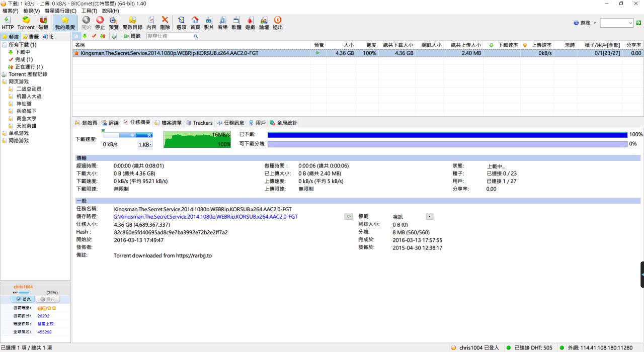Switch to the 評論 tab

(x=110, y=123)
